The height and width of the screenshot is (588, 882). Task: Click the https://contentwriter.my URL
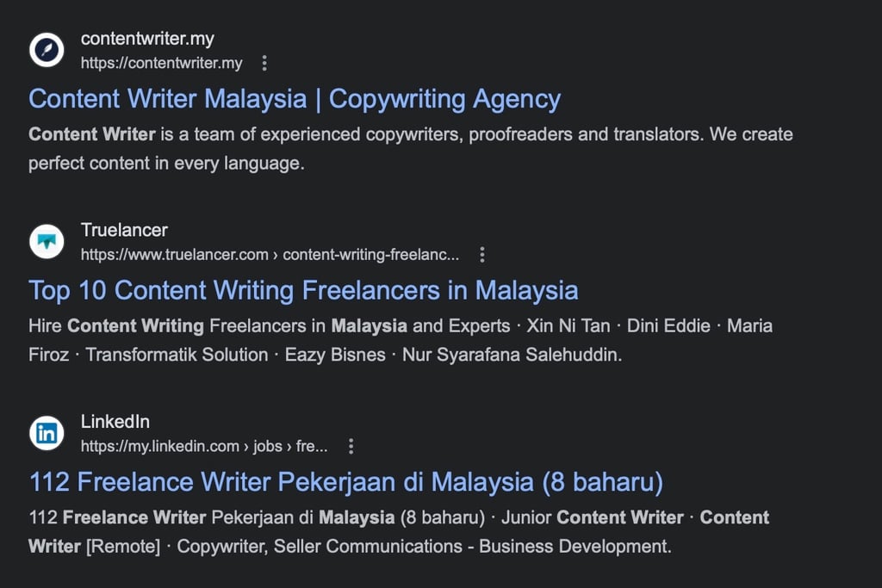click(x=162, y=63)
